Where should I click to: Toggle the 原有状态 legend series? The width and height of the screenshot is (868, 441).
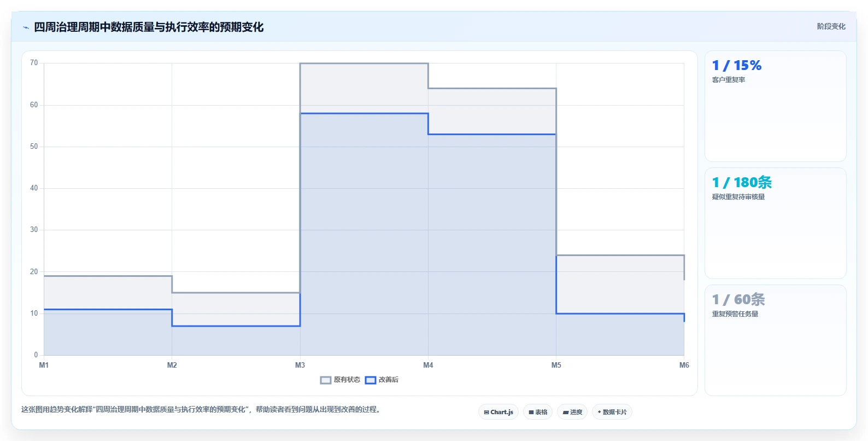340,380
